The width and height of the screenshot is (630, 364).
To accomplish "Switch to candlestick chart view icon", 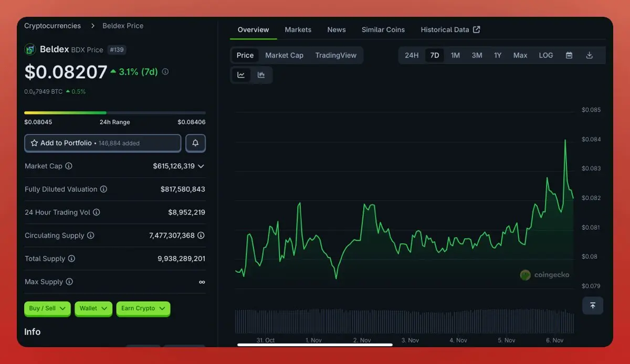I will tap(261, 75).
